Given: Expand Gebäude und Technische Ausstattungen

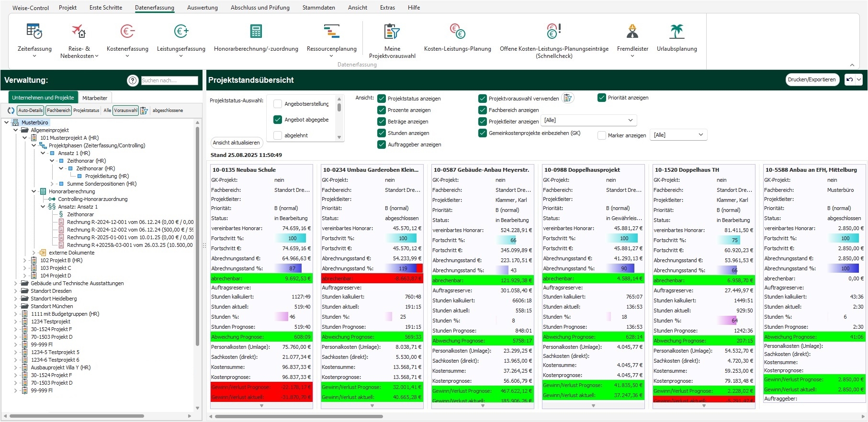Looking at the screenshot, I should pos(16,283).
